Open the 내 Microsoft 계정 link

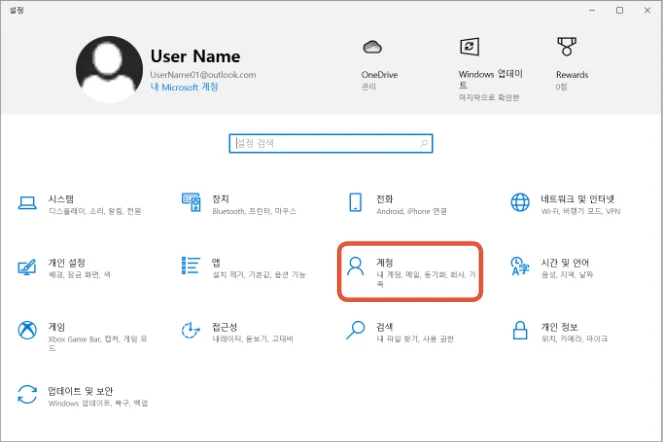click(184, 87)
